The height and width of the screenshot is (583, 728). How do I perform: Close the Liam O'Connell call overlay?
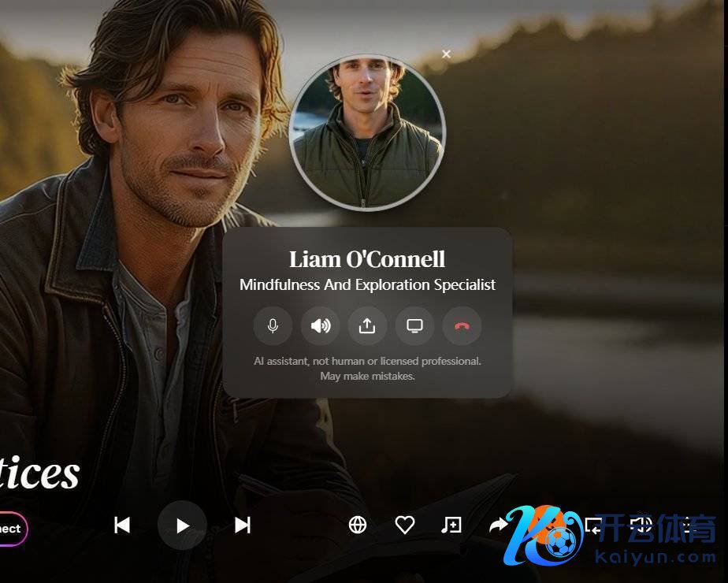pos(446,54)
